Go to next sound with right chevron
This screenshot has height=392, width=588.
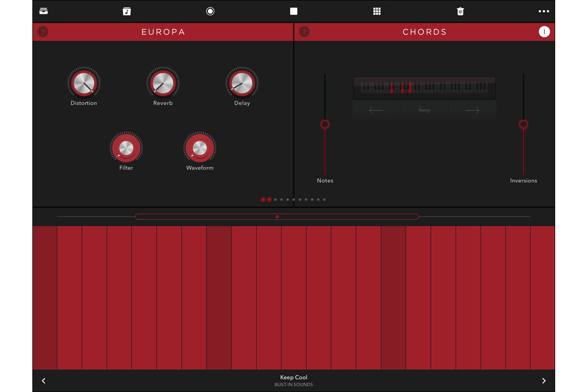tap(544, 381)
